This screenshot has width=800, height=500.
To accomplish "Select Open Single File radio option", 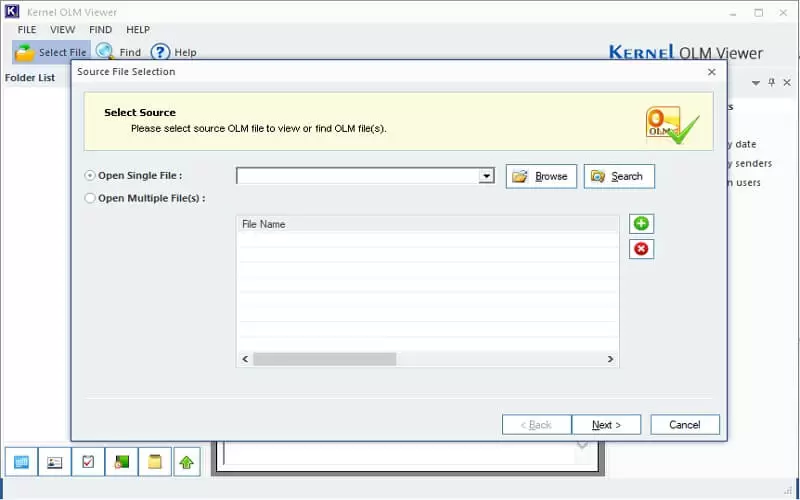I will [90, 176].
